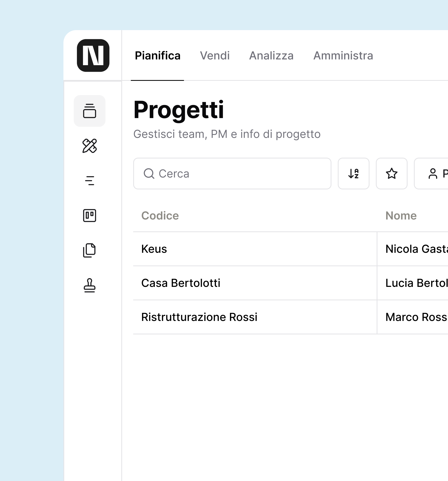Open the documents copy sidebar icon

point(90,250)
